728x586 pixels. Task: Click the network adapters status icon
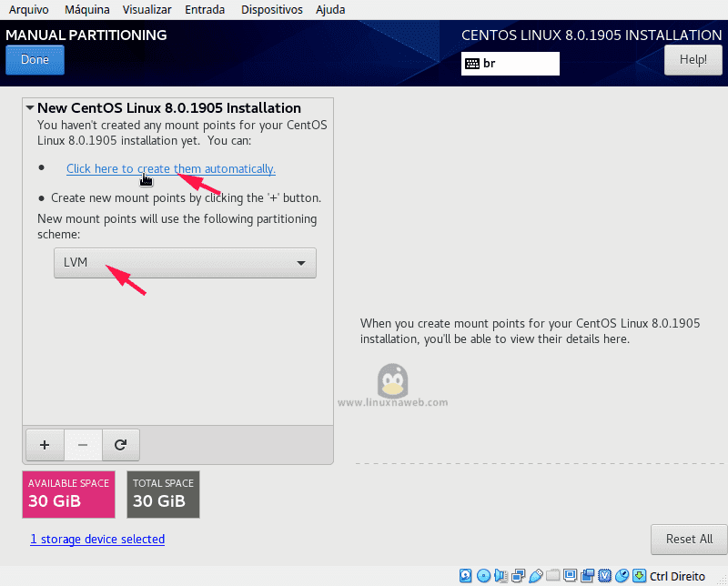tap(518, 576)
